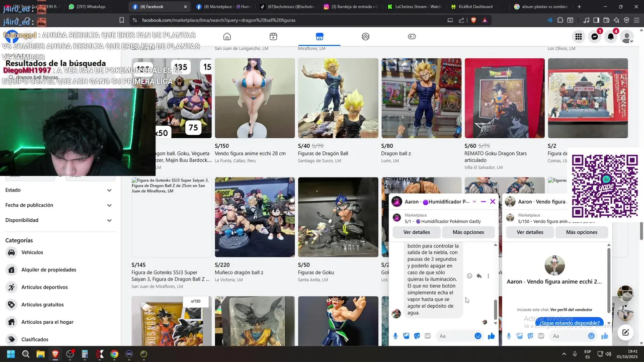Open the Facebook apps grid menu
The width and height of the screenshot is (644, 362).
579,37
